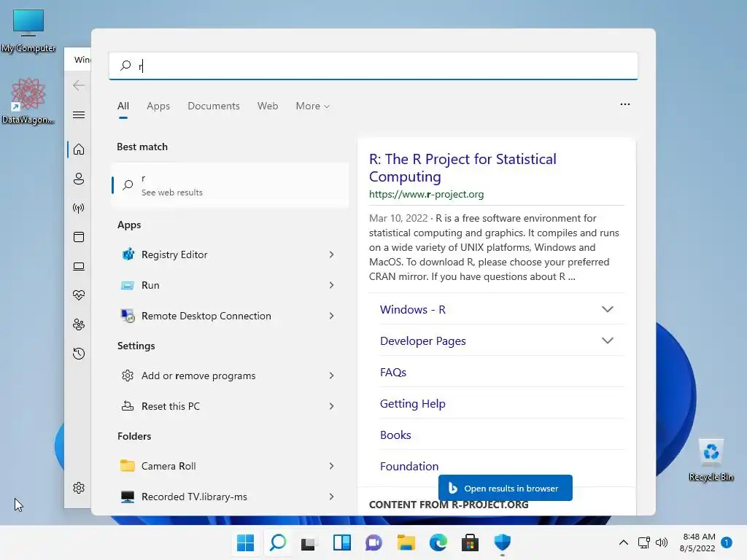Open the Chat taskbar icon

point(373,542)
